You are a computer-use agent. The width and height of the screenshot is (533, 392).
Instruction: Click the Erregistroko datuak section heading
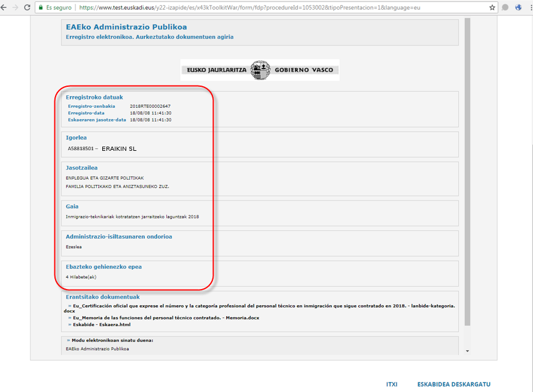[x=94, y=97]
